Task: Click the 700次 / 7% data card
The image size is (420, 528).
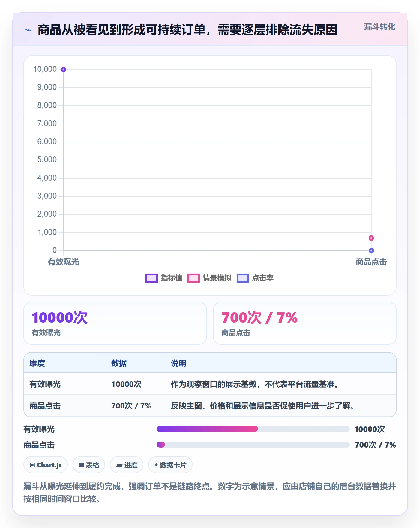Action: coord(304,323)
